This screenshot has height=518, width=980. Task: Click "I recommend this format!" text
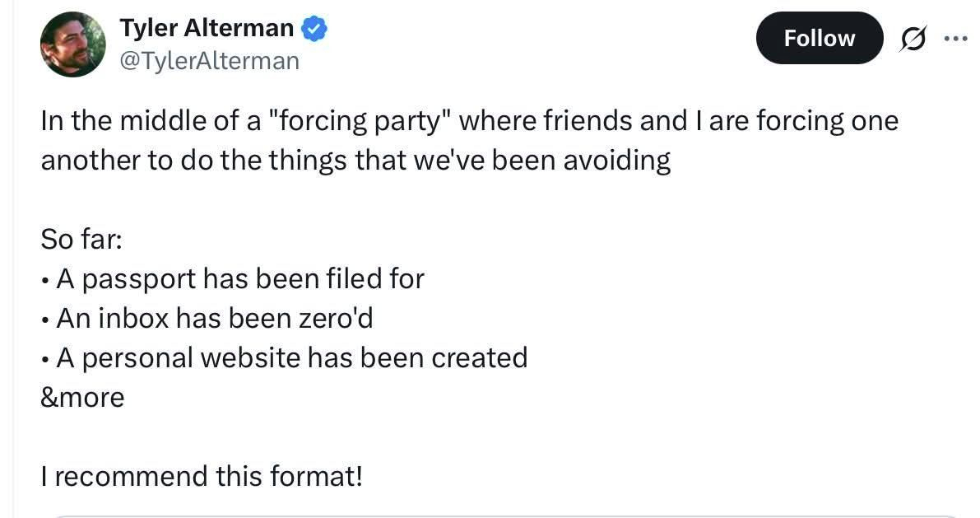[x=202, y=476]
